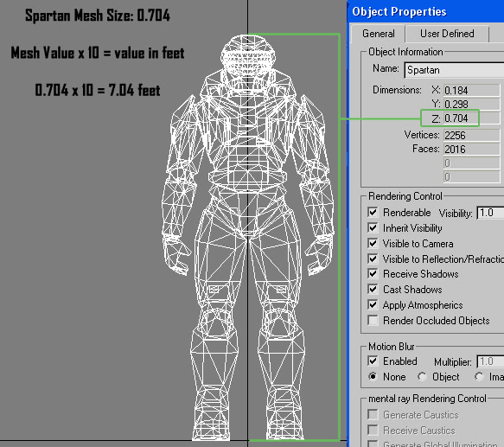Switch to the General tab

(378, 34)
